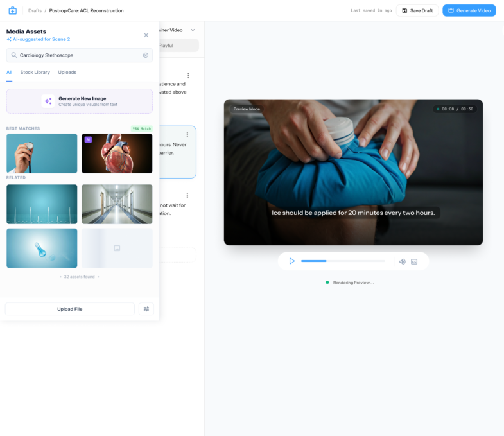The width and height of the screenshot is (504, 436).
Task: Expand the video type dropdown chevron
Action: click(193, 30)
